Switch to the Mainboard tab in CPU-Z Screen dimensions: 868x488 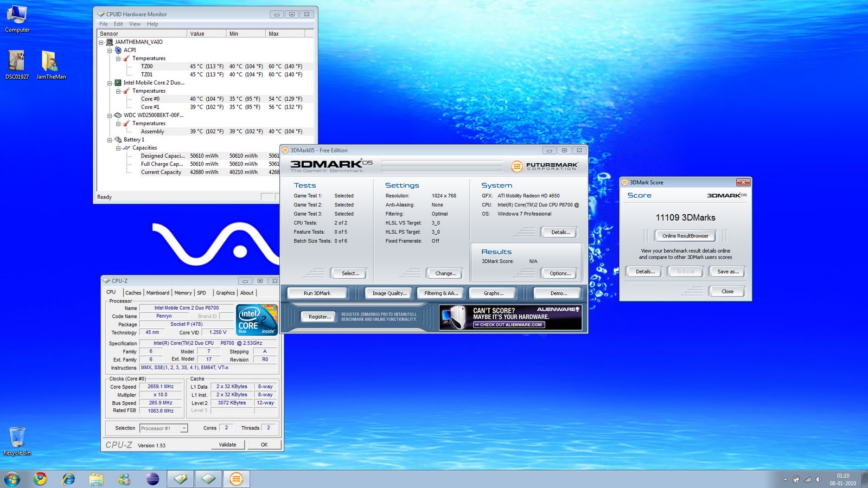coord(158,293)
